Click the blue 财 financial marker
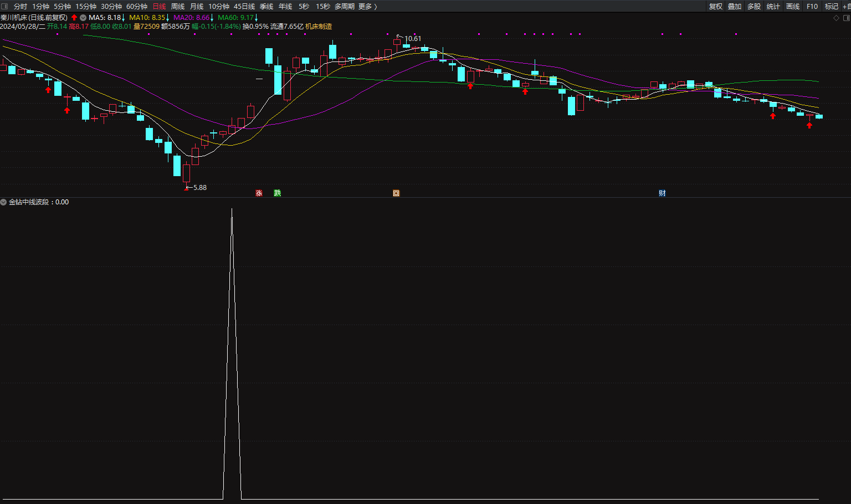Viewport: 851px width, 504px height. tap(662, 193)
